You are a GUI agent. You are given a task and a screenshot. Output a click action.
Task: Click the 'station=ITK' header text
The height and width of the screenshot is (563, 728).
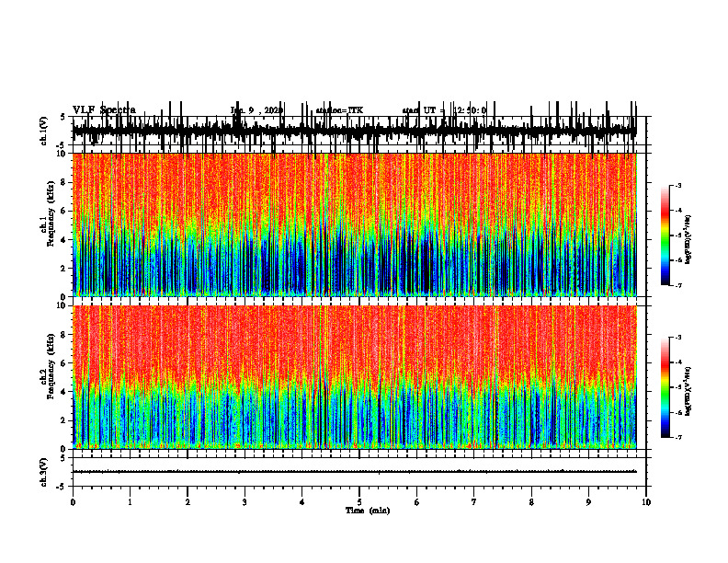point(339,110)
